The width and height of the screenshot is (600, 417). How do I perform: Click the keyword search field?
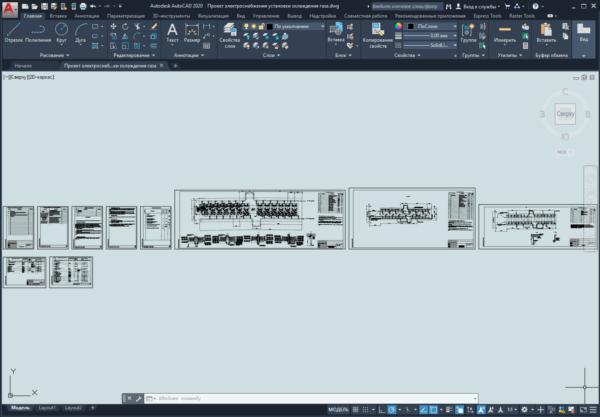[x=406, y=6]
